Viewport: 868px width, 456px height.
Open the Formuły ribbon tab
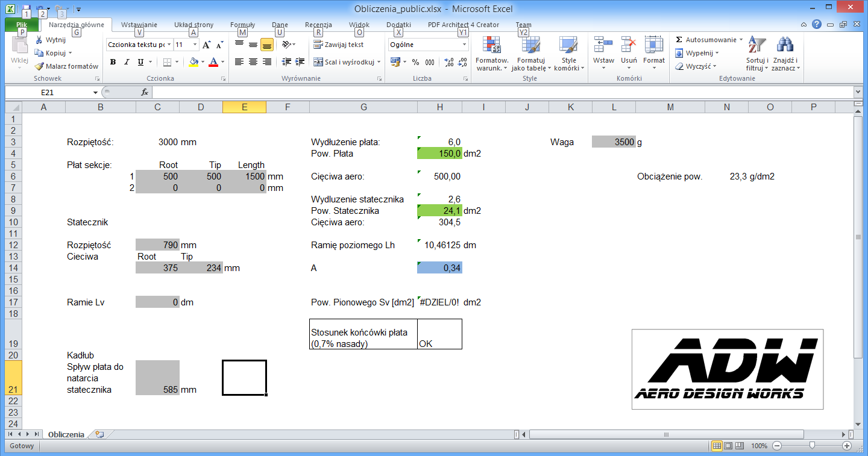tap(242, 25)
